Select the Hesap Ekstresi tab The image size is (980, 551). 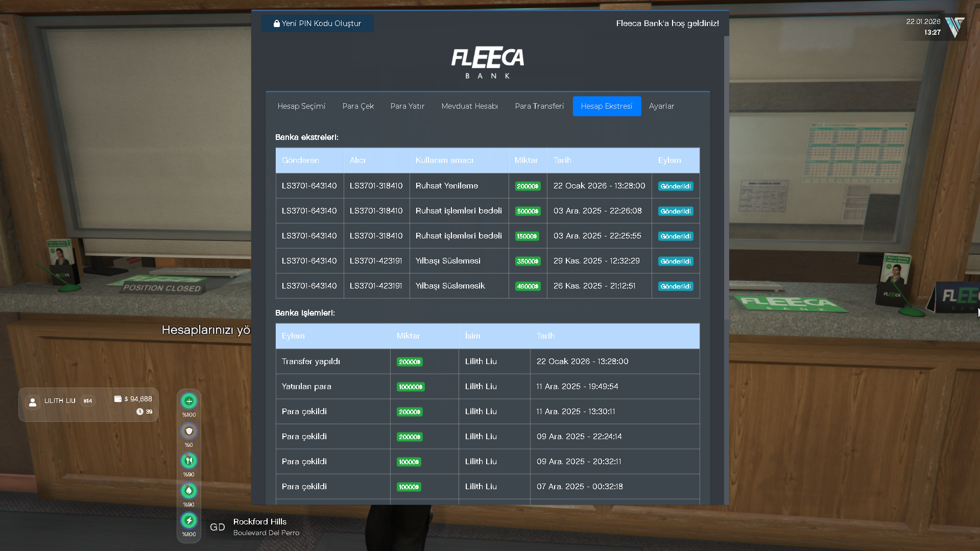(x=607, y=106)
